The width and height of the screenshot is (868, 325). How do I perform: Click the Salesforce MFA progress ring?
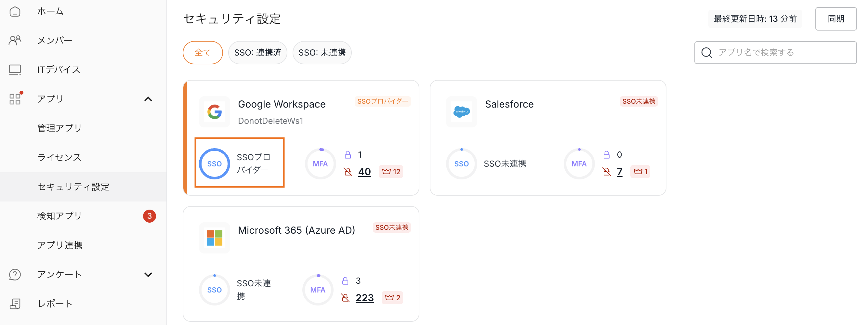579,164
